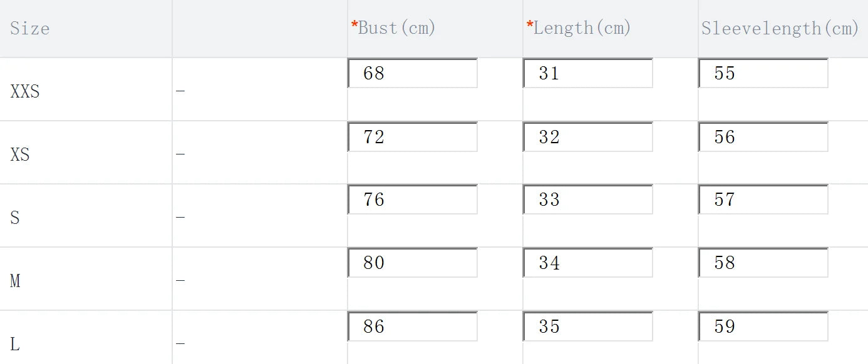Screen dimensions: 868x364
Task: Click the Bust input for size XXS
Action: pyautogui.click(x=412, y=73)
